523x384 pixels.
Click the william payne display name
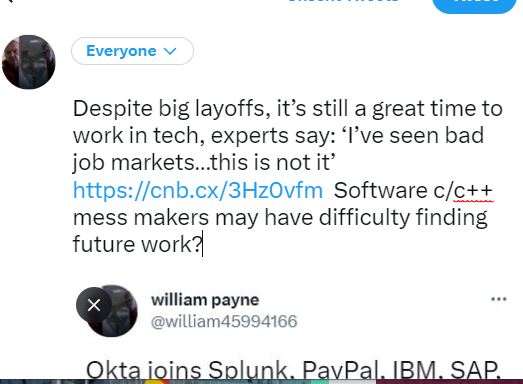(x=205, y=300)
